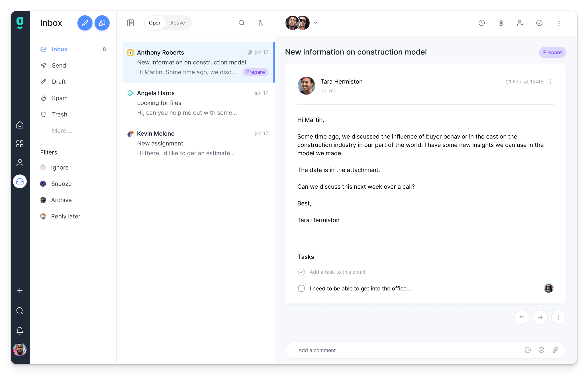Click the delete/trash icon on email header
The image size is (588, 375).
(501, 23)
